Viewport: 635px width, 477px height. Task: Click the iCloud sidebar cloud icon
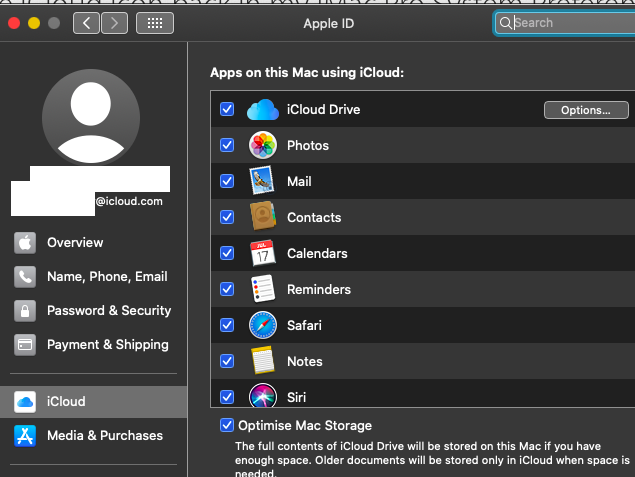[x=25, y=402]
